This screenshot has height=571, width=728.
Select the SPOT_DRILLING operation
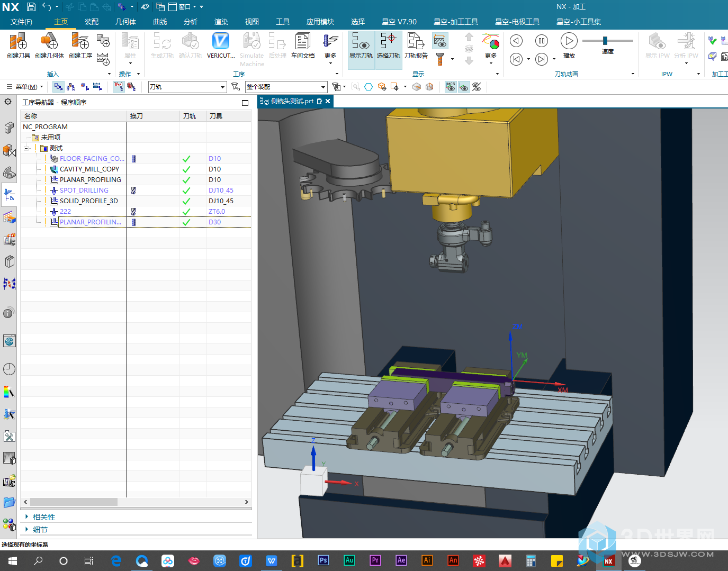(84, 191)
